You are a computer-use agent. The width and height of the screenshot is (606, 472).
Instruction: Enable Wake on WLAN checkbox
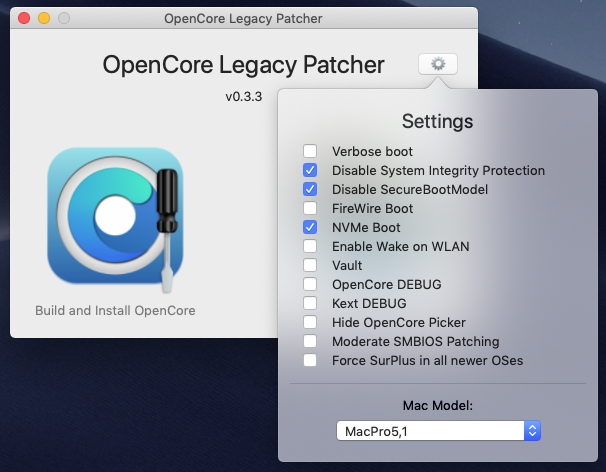tap(310, 246)
